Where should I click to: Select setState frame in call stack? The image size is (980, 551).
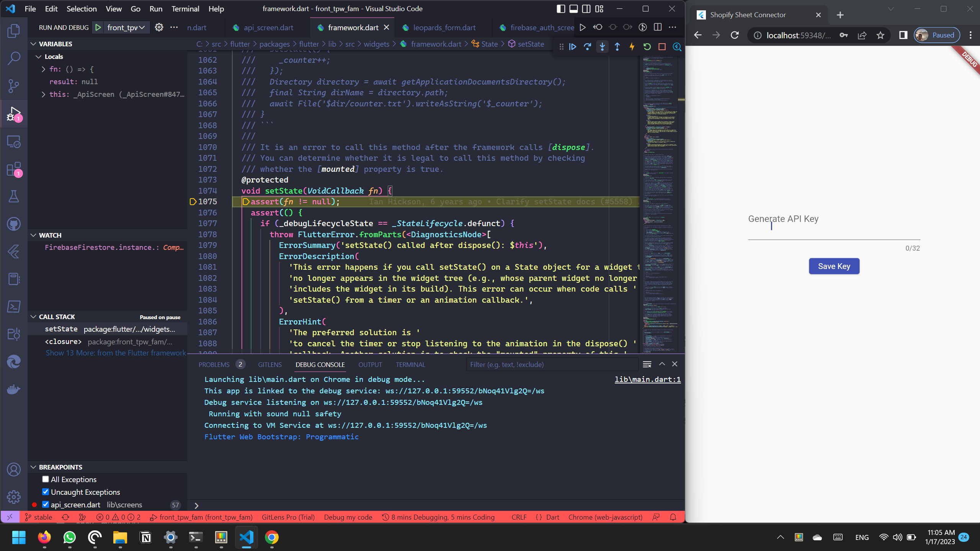point(107,329)
